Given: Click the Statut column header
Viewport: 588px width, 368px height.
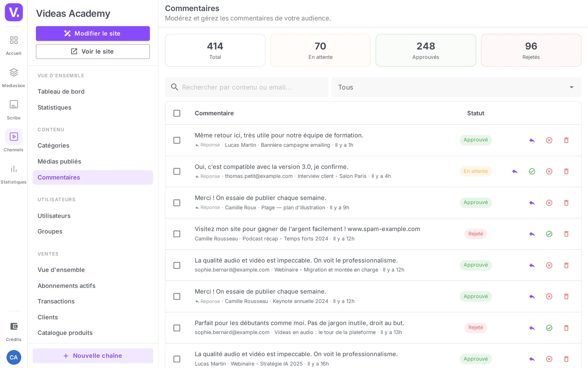Looking at the screenshot, I should pyautogui.click(x=476, y=113).
